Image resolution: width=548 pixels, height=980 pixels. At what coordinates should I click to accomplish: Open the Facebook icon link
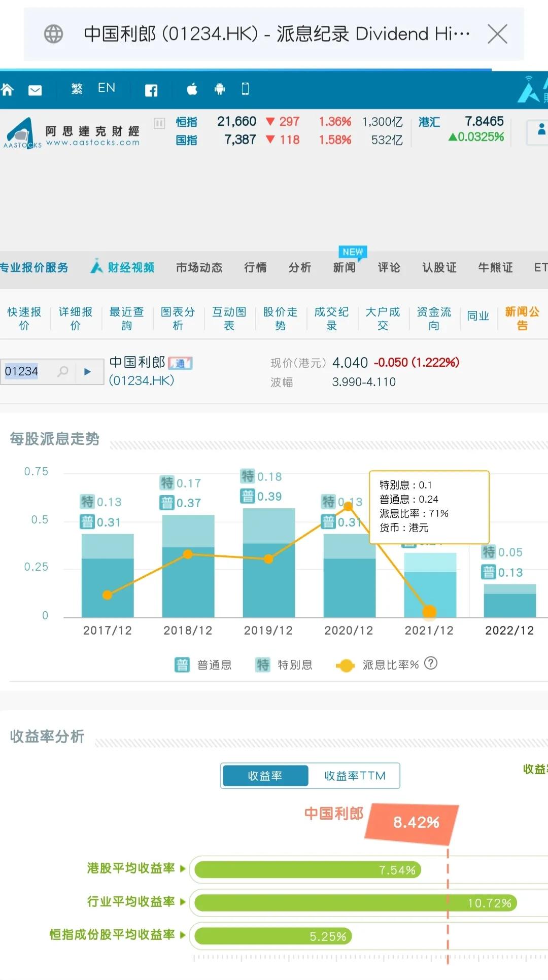pyautogui.click(x=151, y=90)
